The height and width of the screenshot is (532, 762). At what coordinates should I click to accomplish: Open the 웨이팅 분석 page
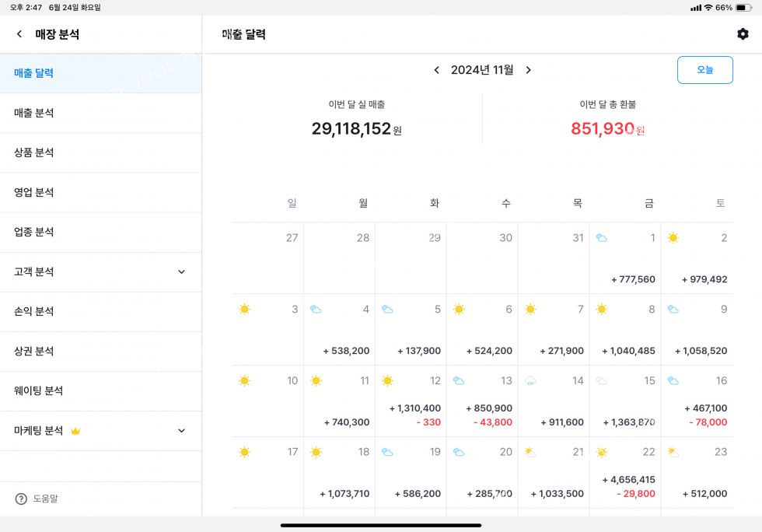coord(39,390)
